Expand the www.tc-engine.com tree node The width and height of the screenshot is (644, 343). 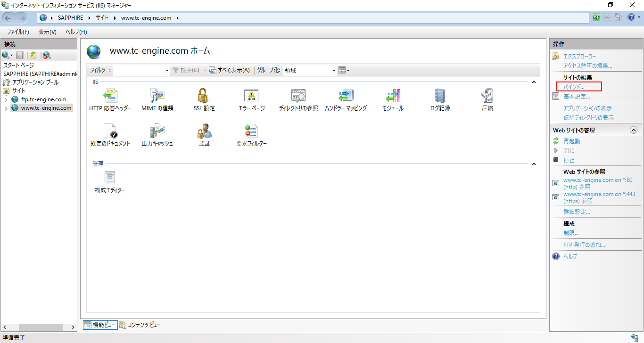coord(6,108)
